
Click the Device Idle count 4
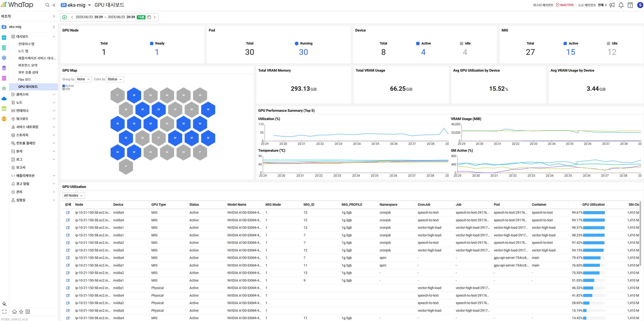[x=465, y=52]
